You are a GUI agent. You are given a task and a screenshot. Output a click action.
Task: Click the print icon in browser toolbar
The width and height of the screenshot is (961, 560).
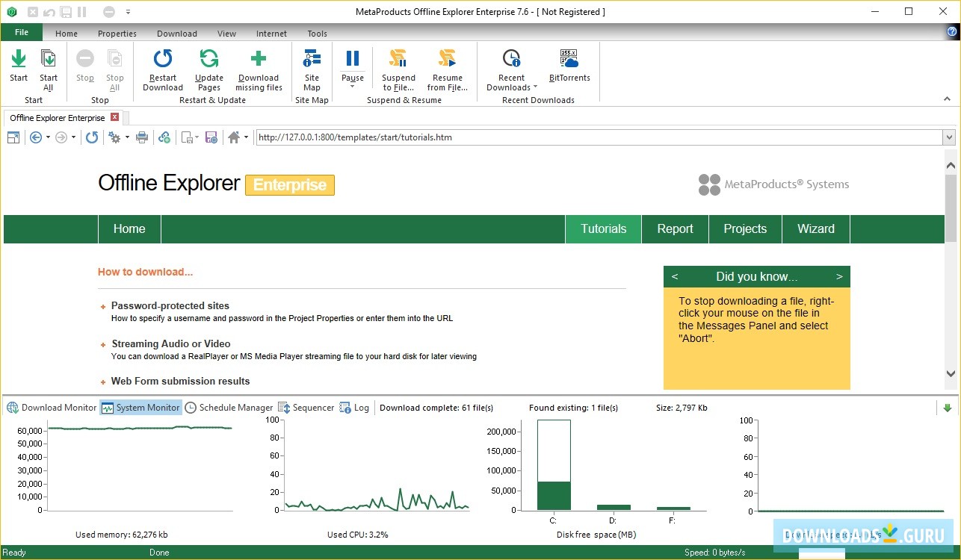142,137
